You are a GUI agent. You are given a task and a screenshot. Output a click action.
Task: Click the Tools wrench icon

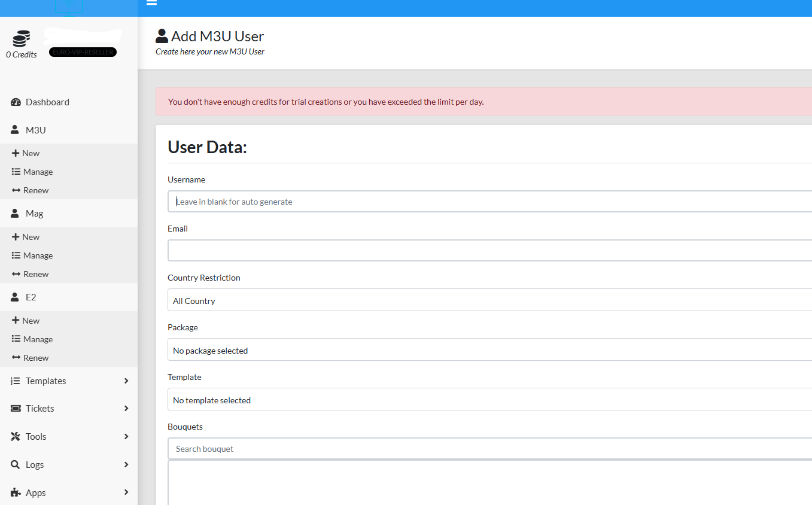click(x=16, y=437)
